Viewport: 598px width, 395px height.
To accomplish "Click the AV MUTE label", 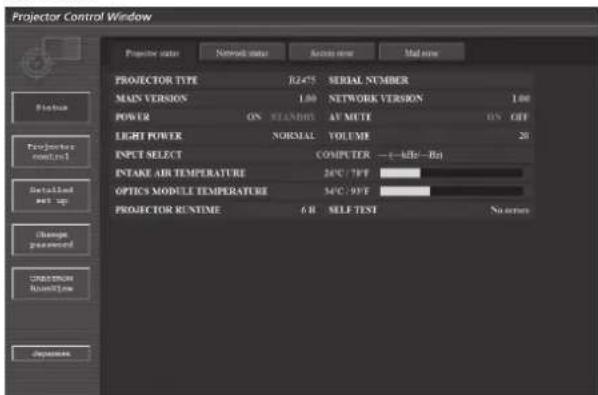I will [x=350, y=117].
